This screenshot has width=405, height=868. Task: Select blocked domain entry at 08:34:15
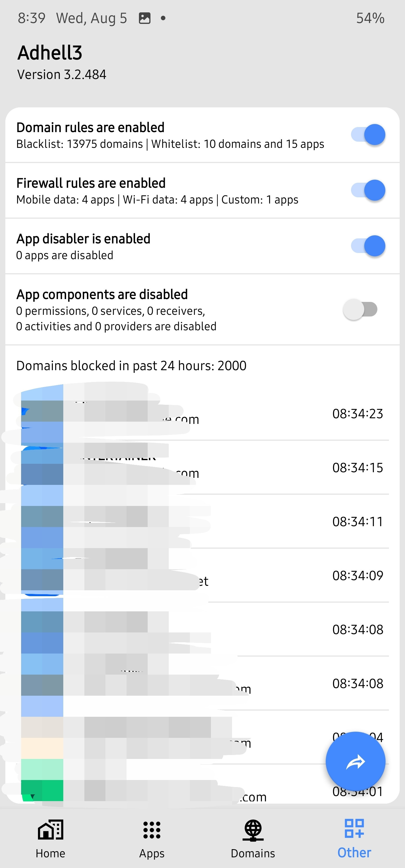(x=202, y=467)
